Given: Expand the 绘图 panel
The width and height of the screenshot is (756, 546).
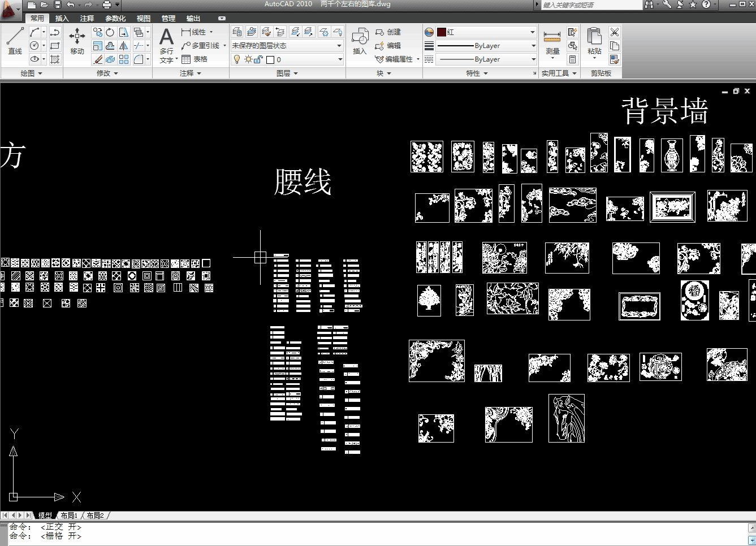Looking at the screenshot, I should [x=32, y=73].
